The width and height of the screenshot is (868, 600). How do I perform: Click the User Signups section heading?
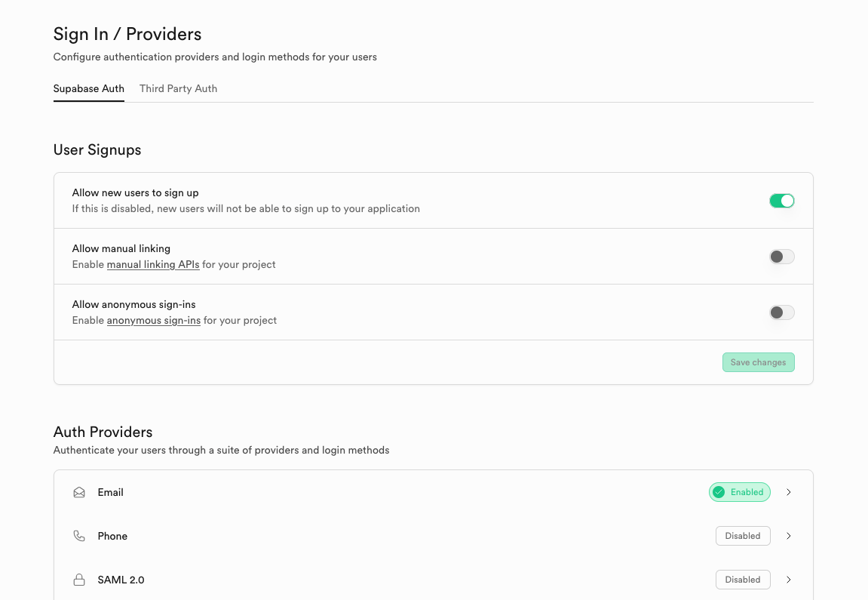pyautogui.click(x=97, y=150)
